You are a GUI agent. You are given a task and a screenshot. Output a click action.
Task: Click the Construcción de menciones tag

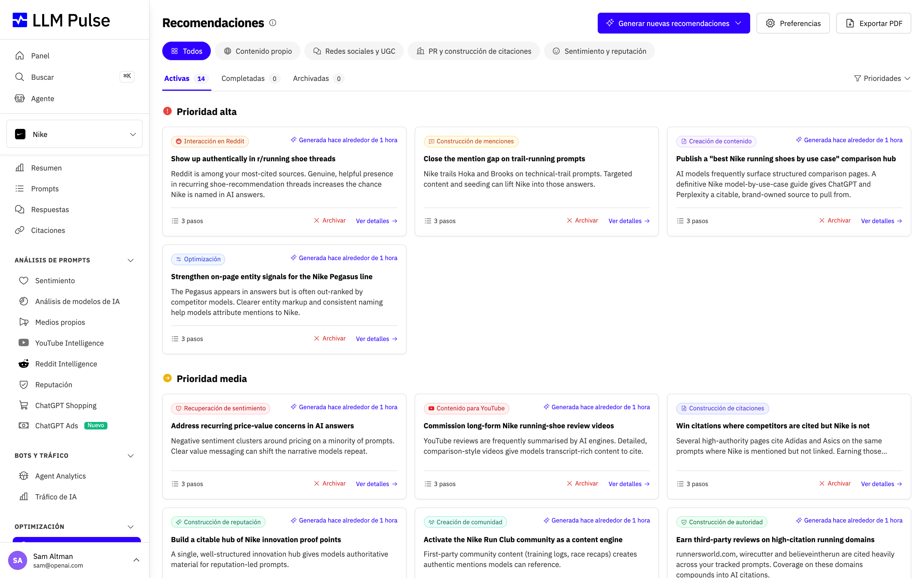point(471,141)
